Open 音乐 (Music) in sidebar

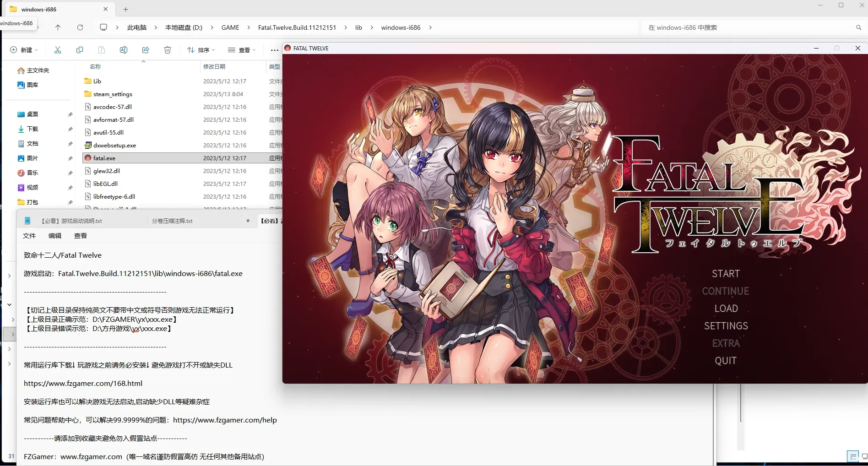(27, 173)
